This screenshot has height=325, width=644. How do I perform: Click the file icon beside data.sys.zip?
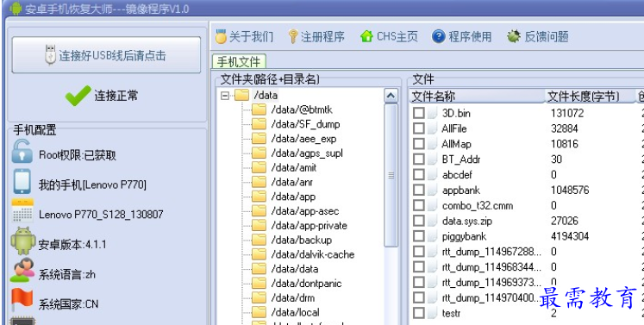(x=432, y=221)
